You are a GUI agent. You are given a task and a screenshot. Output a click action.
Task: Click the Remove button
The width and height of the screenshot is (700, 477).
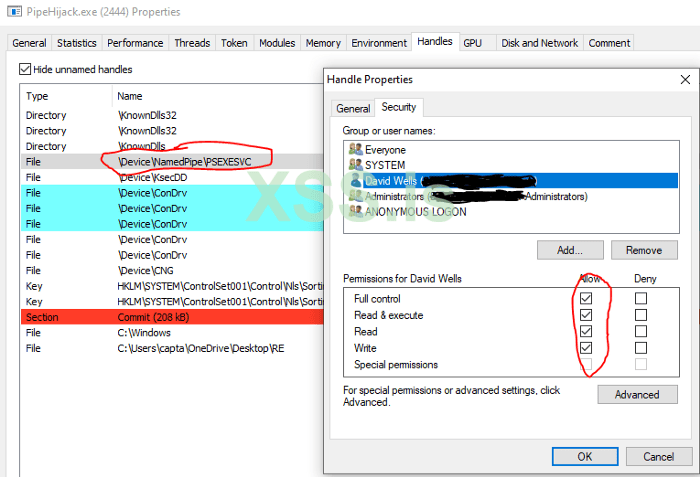click(x=644, y=250)
